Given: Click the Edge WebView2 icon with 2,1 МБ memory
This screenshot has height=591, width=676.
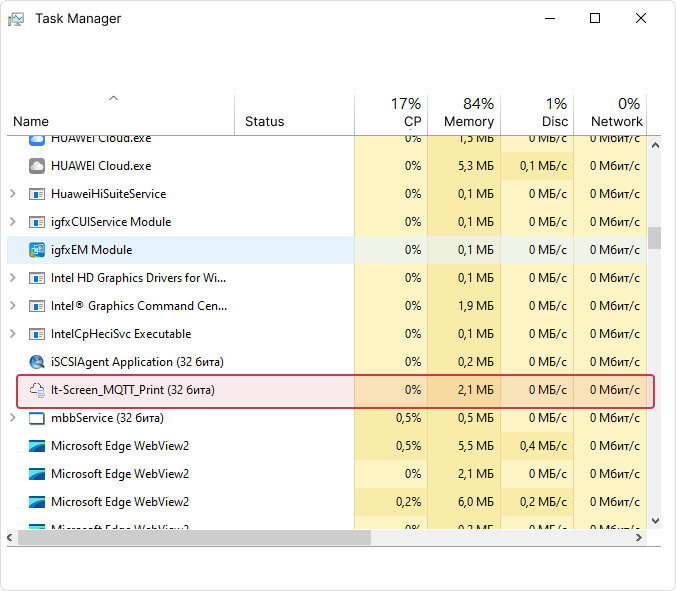Looking at the screenshot, I should 37,474.
